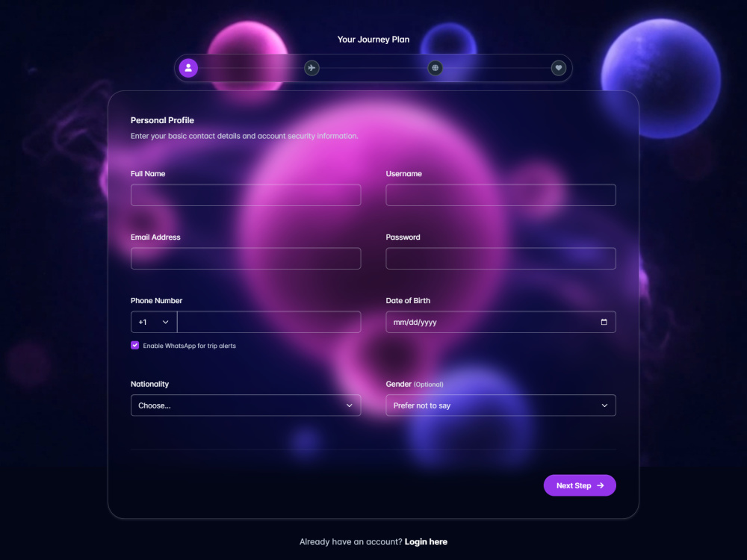Focus the phone number input box
This screenshot has width=747, height=560.
pos(269,323)
